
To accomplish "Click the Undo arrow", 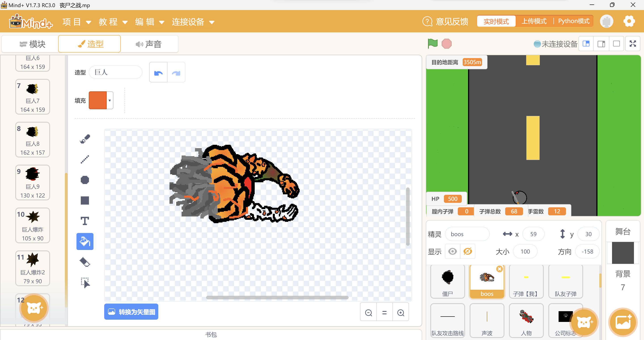I will click(159, 73).
